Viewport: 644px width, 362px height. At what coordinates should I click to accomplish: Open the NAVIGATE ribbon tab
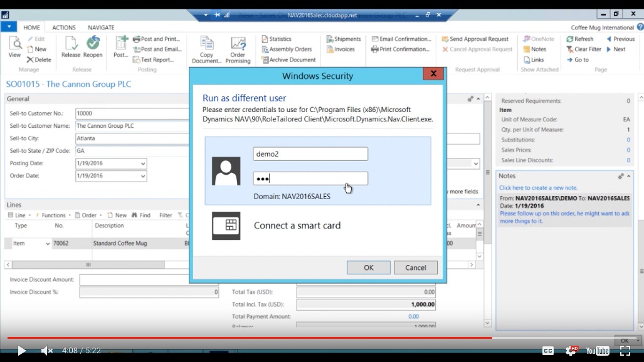pyautogui.click(x=102, y=27)
